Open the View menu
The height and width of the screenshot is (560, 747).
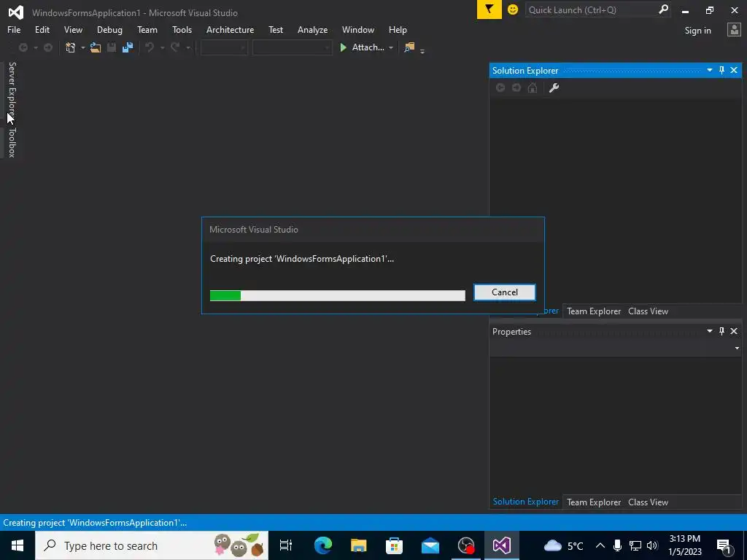coord(73,29)
